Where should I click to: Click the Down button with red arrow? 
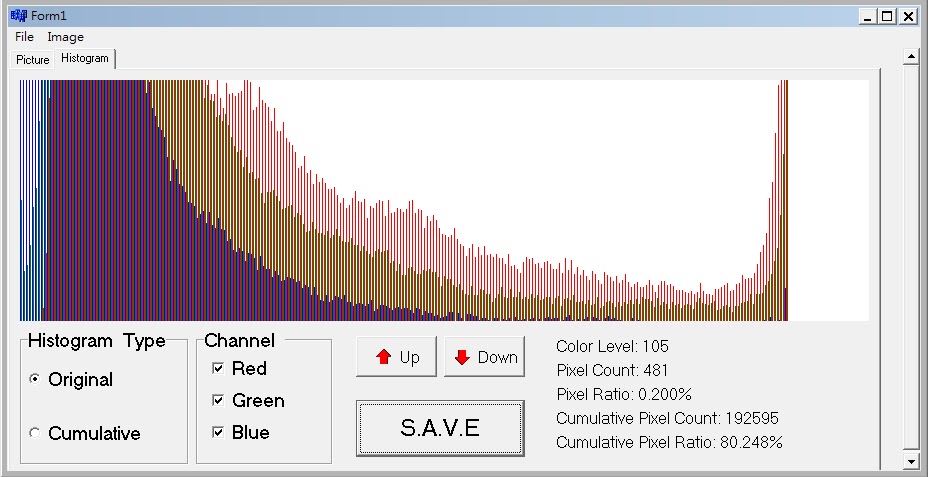tap(484, 357)
